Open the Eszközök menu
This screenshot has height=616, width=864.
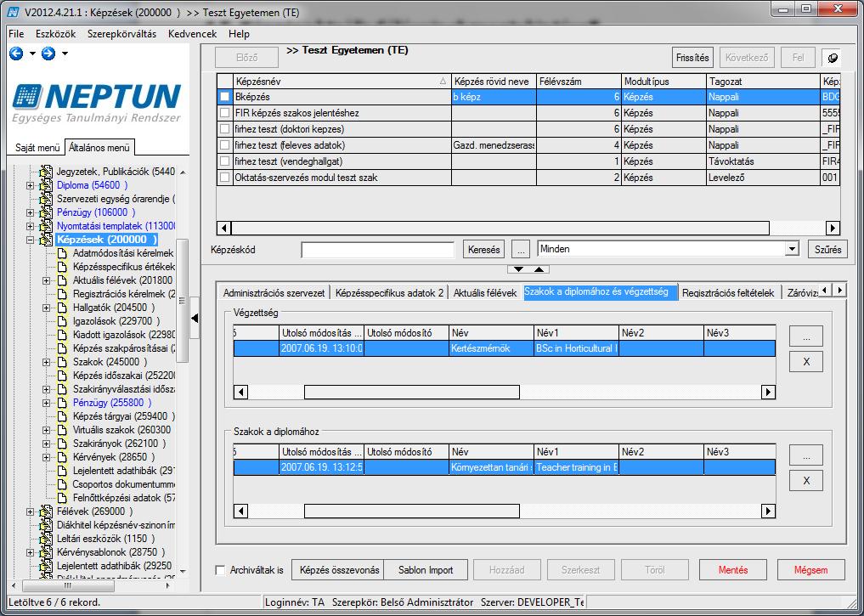coord(56,34)
